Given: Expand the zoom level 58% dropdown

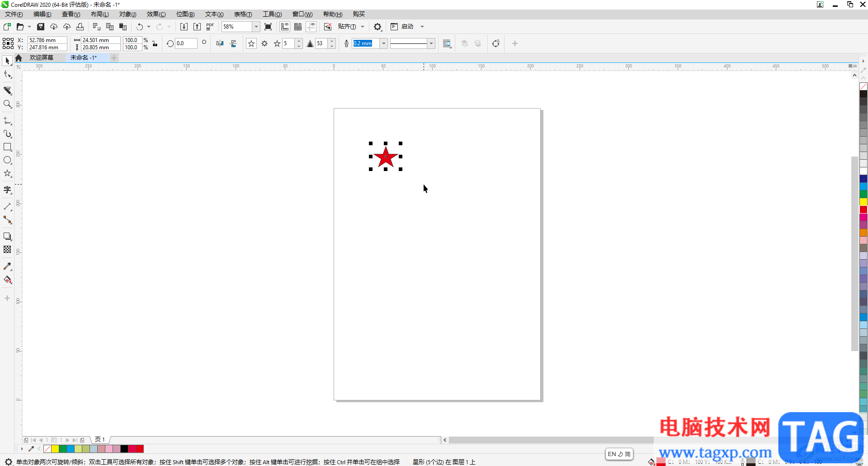Looking at the screenshot, I should (x=256, y=27).
